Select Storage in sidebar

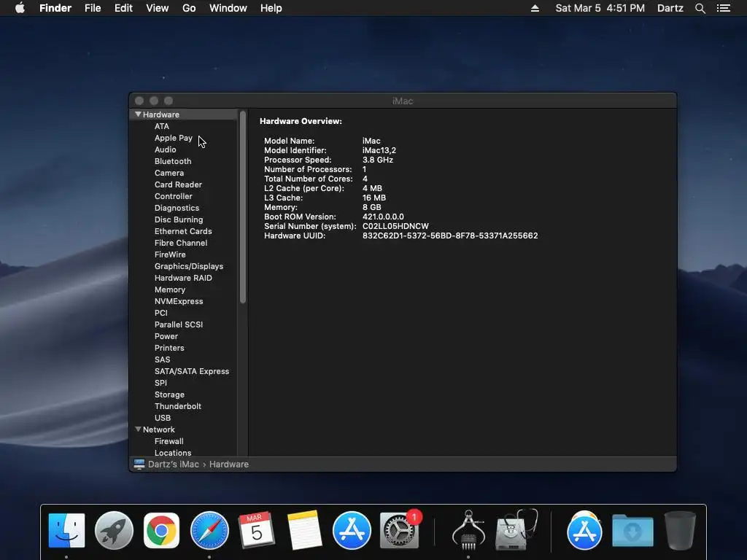point(169,394)
